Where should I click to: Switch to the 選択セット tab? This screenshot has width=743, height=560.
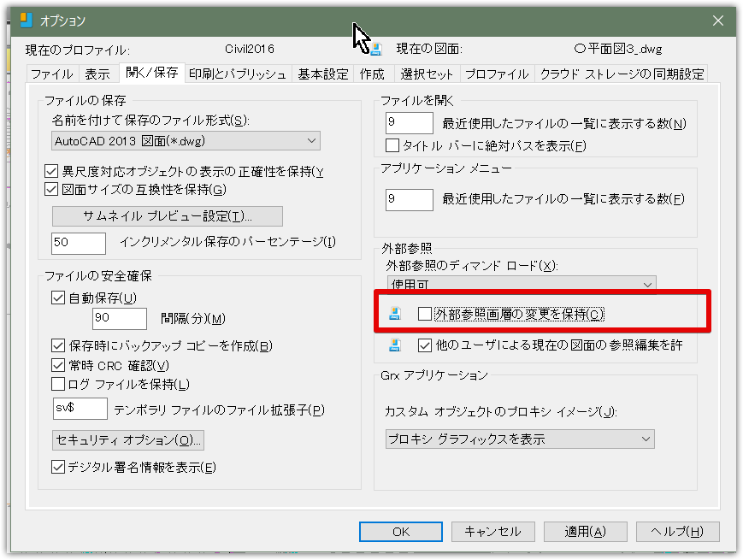pyautogui.click(x=427, y=74)
